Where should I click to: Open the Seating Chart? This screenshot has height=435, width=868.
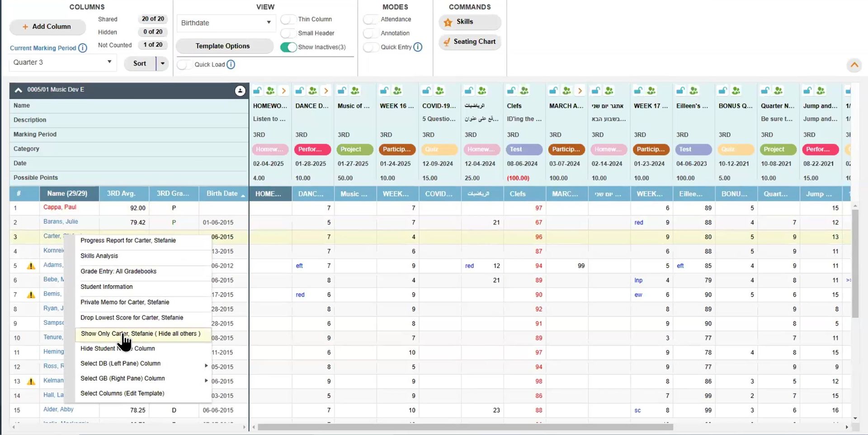pyautogui.click(x=470, y=42)
